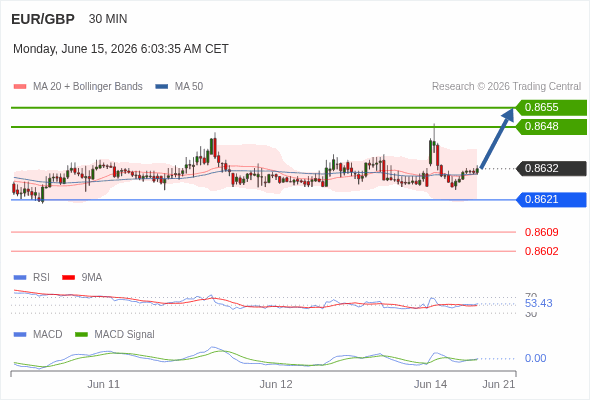The width and height of the screenshot is (590, 400).
Task: Click the RSI legend swatch
Action: click(20, 278)
